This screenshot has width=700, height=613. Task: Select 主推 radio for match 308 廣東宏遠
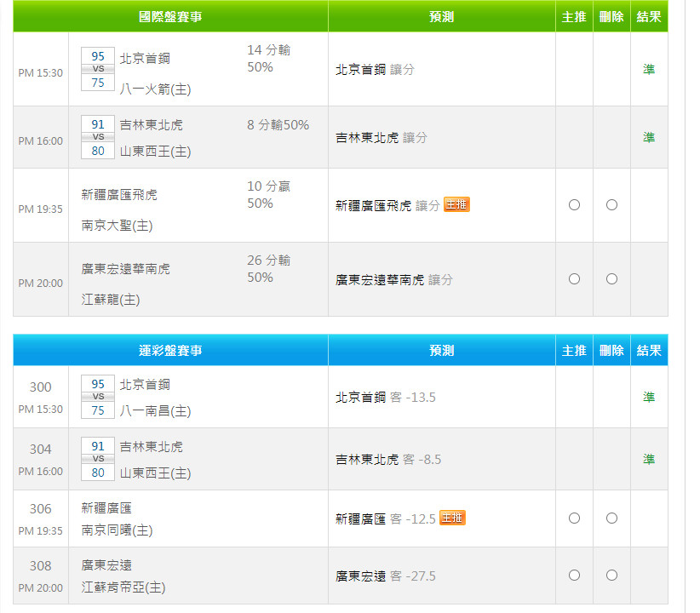pos(574,575)
